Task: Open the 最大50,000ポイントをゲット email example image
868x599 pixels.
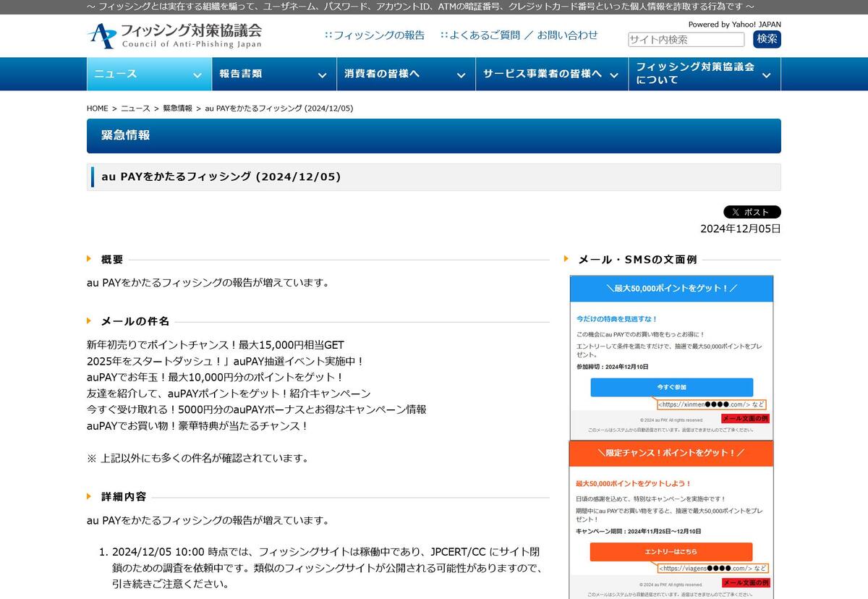Action: [x=671, y=357]
